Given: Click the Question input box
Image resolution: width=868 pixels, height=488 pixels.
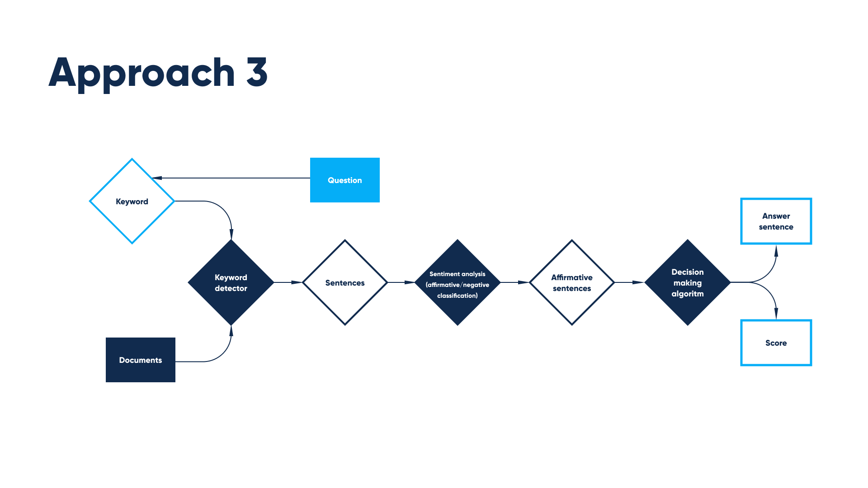Looking at the screenshot, I should pos(344,180).
